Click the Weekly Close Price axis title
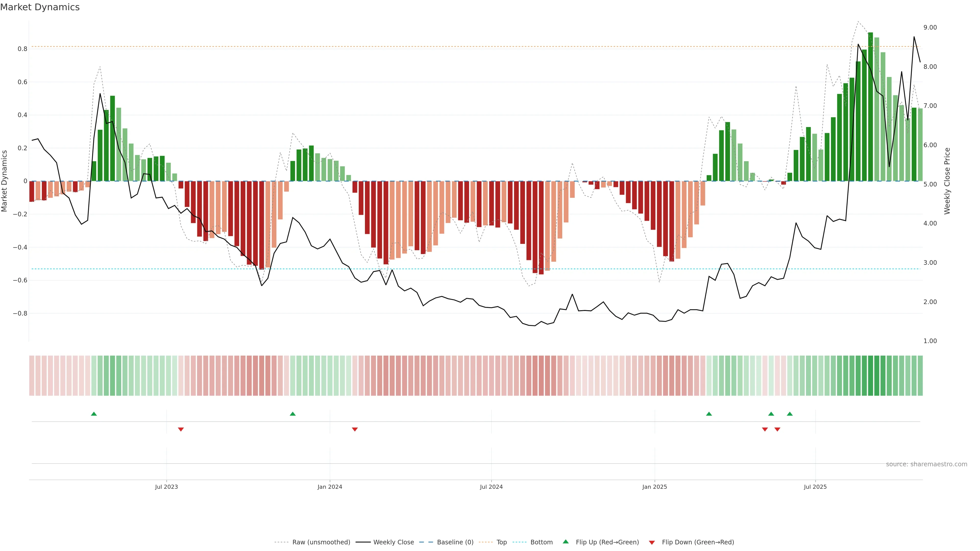The height and width of the screenshot is (551, 980). pos(947,181)
